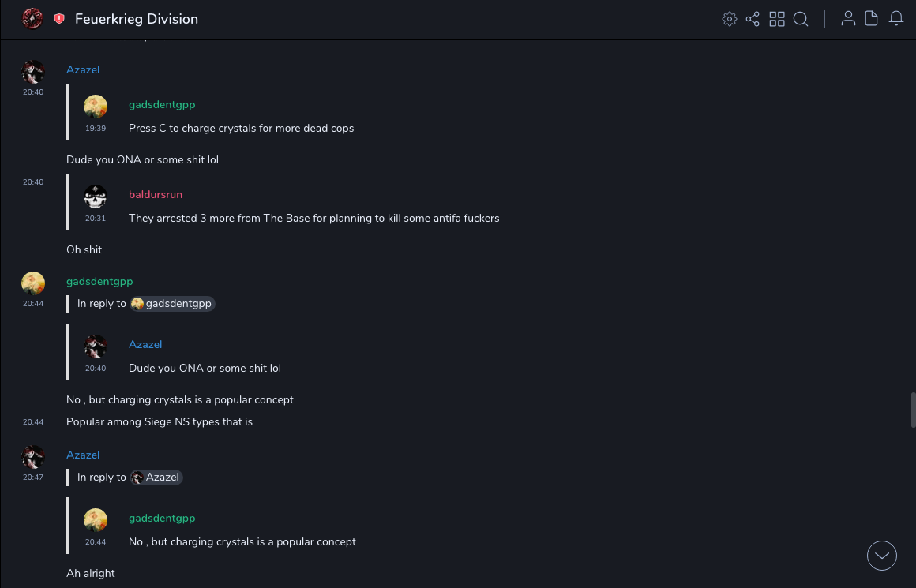Open the files panel icon
Viewport: 916px width, 588px height.
click(872, 19)
